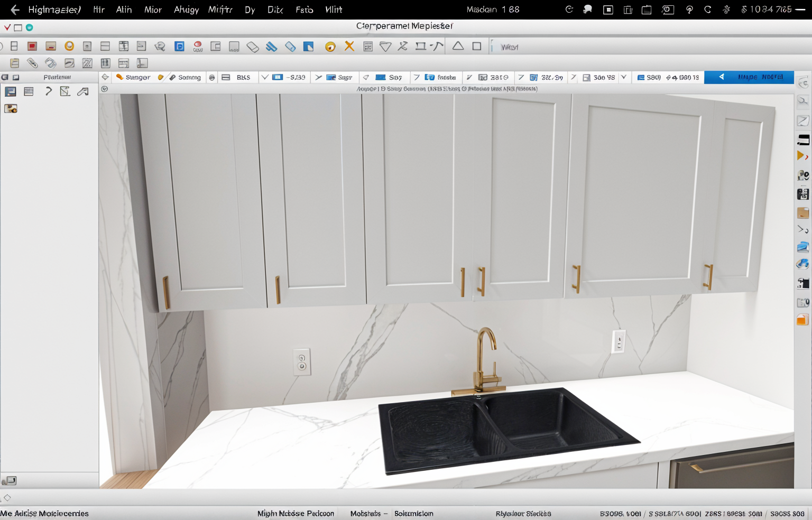Click Migh Ncbdse Pedcoon in status bar
812x520 pixels.
coord(296,513)
